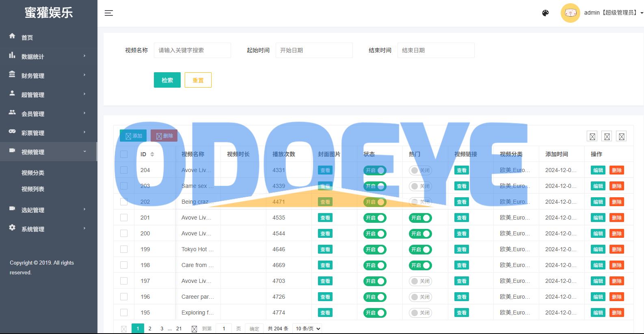Open the 10 条/页 page size dropdown
Screen dimensions: 644x334
tap(307, 328)
